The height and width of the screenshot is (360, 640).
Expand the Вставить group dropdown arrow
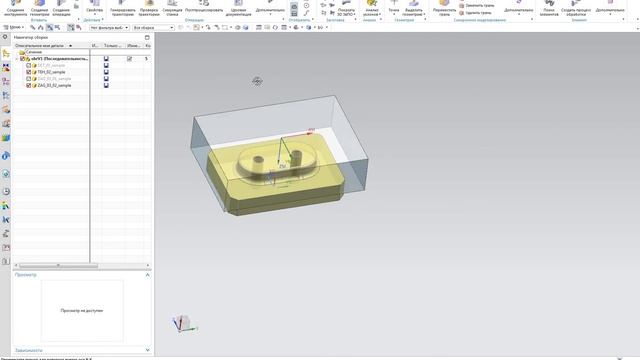(x=79, y=20)
